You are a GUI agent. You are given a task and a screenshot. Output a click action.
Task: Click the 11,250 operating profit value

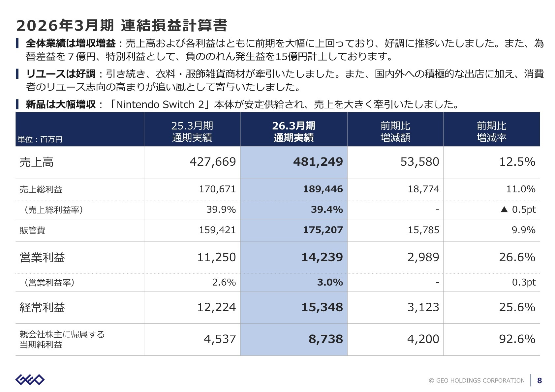click(x=217, y=257)
